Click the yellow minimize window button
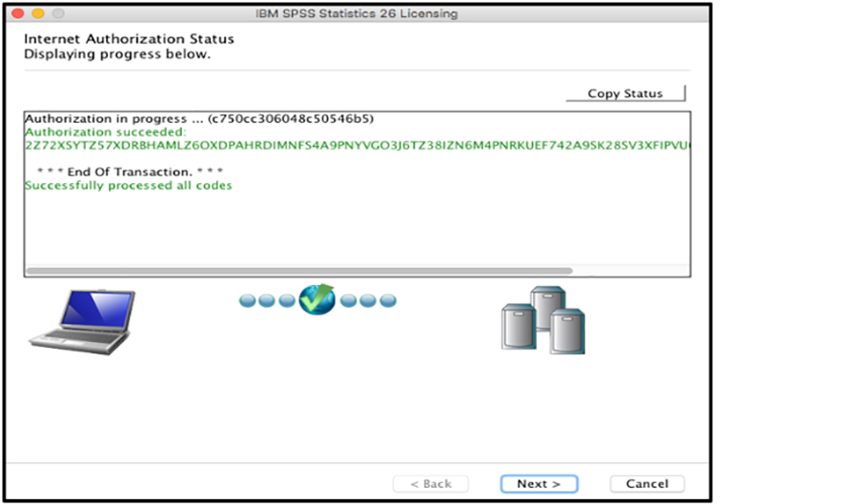 (x=38, y=13)
